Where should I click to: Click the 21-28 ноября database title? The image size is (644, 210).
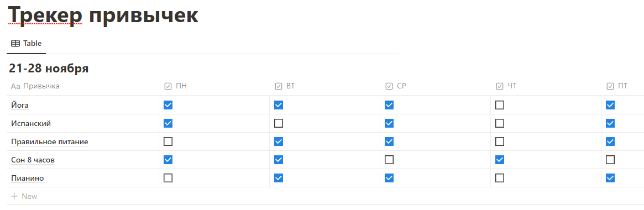[x=49, y=69]
